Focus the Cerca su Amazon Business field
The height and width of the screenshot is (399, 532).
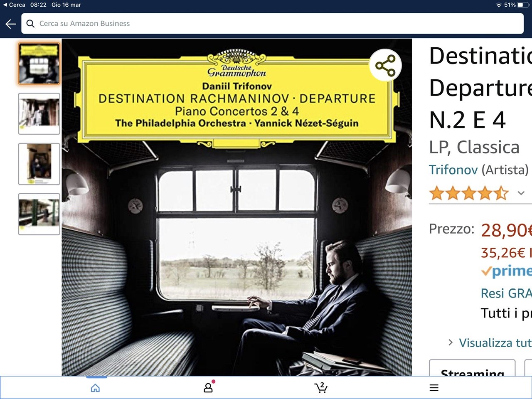click(x=273, y=24)
